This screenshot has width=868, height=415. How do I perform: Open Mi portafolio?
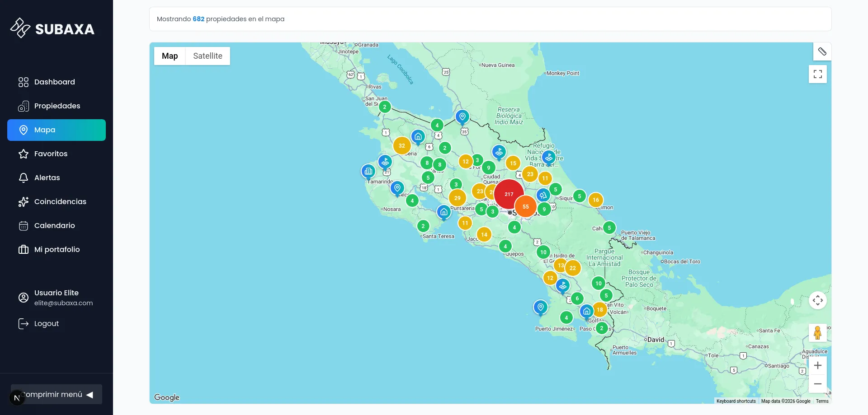[x=57, y=250]
